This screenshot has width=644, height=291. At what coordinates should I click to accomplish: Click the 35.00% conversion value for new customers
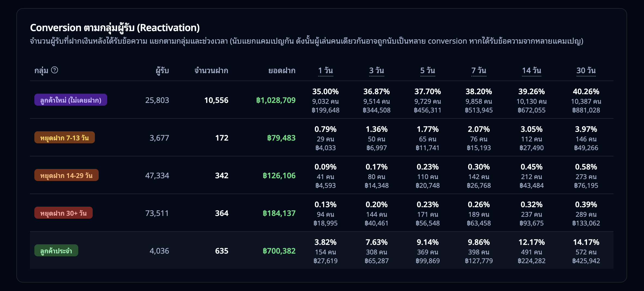(x=326, y=91)
